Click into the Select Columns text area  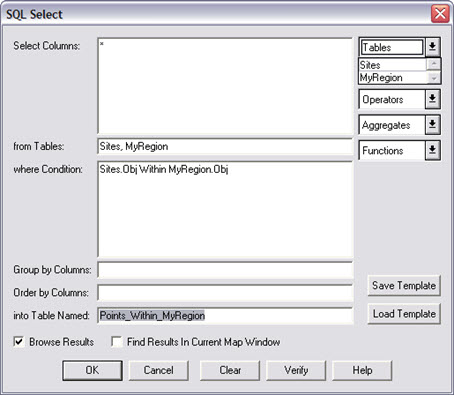pos(225,86)
